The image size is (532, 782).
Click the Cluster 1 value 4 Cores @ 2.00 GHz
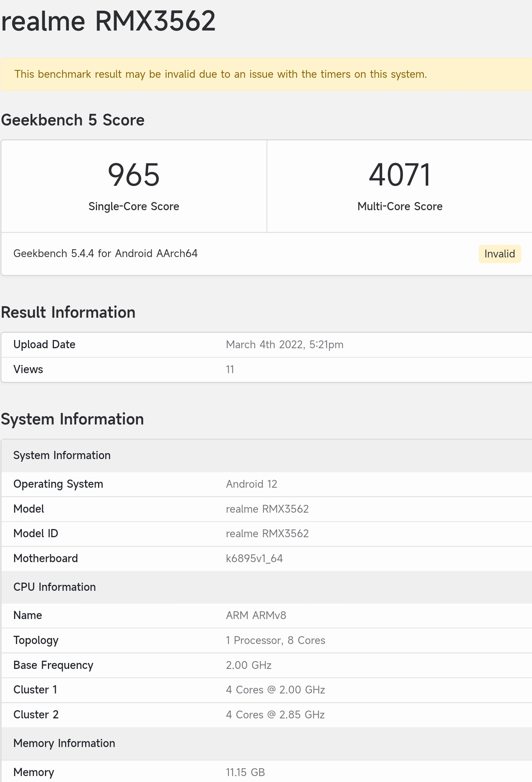point(275,690)
